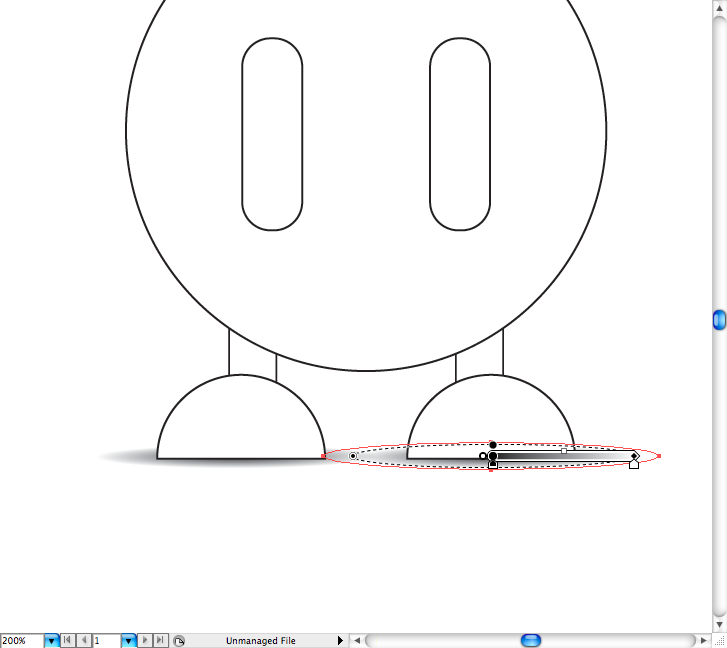Open the artboard number dropdown
Screen dimensions: 727x648
128,640
